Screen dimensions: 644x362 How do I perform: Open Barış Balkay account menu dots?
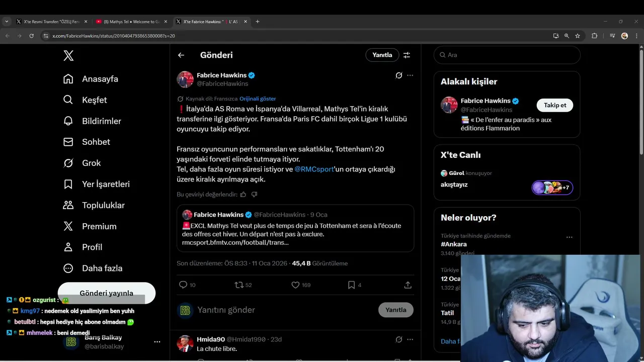tap(157, 342)
